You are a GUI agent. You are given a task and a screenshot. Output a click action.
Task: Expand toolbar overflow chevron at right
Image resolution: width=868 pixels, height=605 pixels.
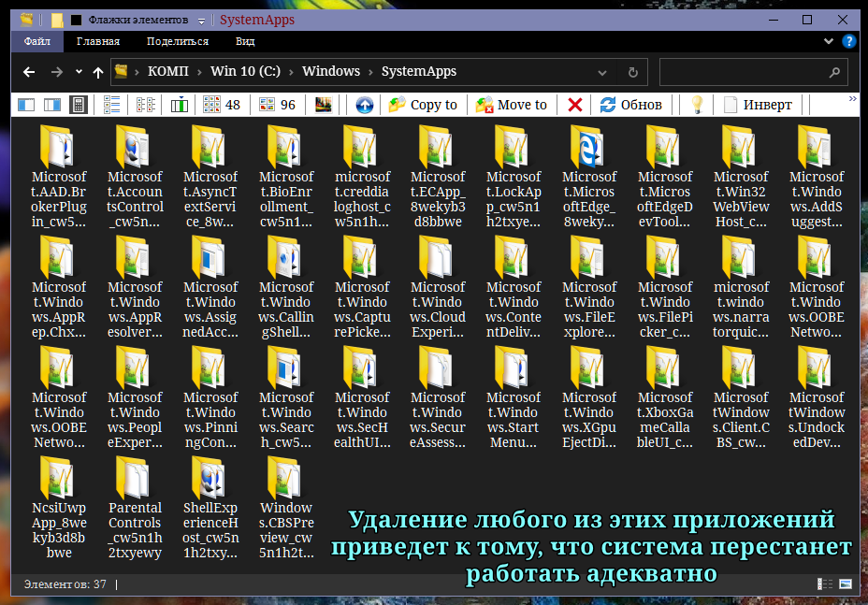[852, 99]
